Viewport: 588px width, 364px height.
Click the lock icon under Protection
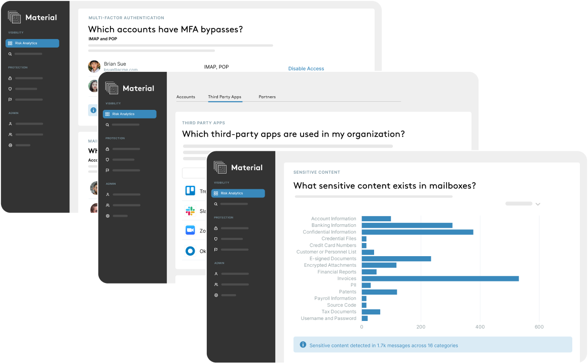[x=217, y=228]
